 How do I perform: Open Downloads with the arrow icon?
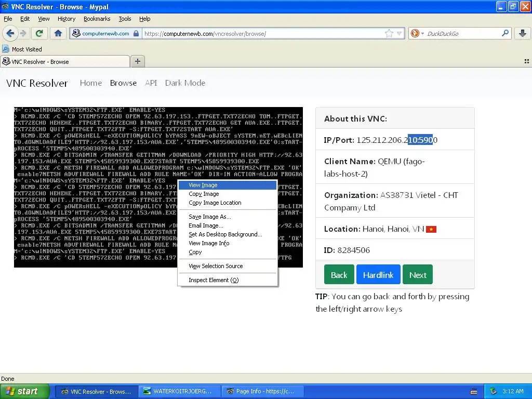pos(523,33)
